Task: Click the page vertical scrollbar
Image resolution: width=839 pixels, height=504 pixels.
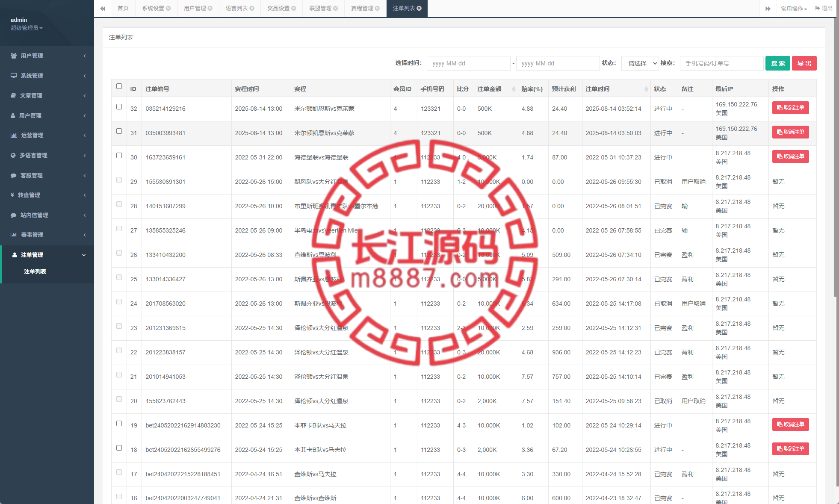Action: [x=836, y=158]
